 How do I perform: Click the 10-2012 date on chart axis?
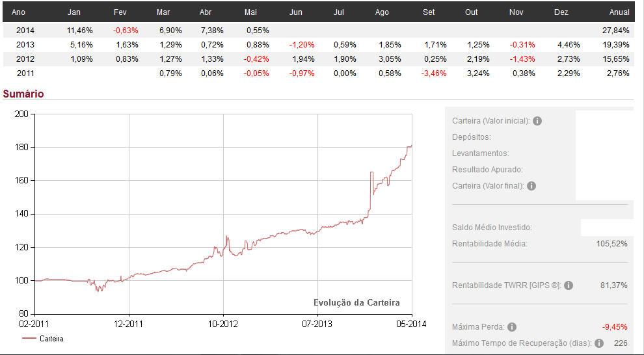[222, 324]
